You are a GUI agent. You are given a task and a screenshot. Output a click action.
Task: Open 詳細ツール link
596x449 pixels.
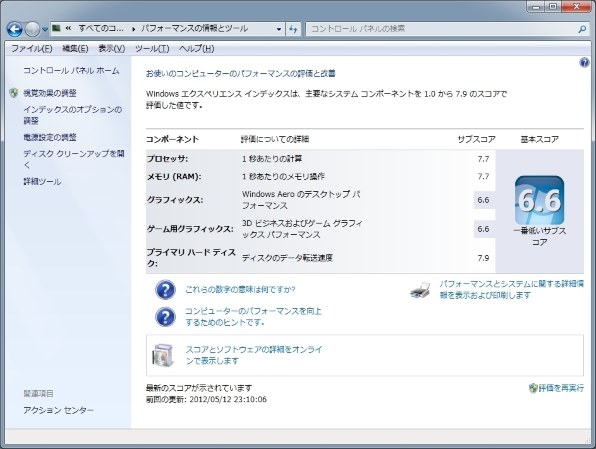[42, 182]
